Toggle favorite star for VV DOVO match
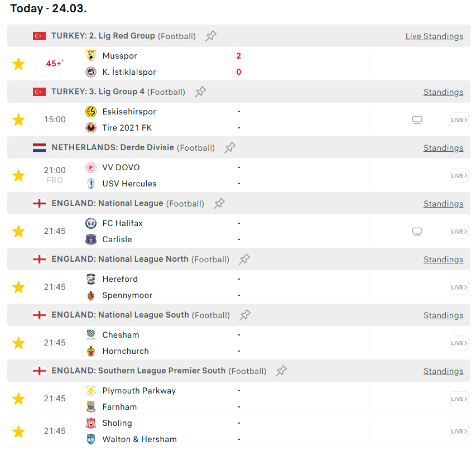The image size is (476, 456). tap(18, 176)
